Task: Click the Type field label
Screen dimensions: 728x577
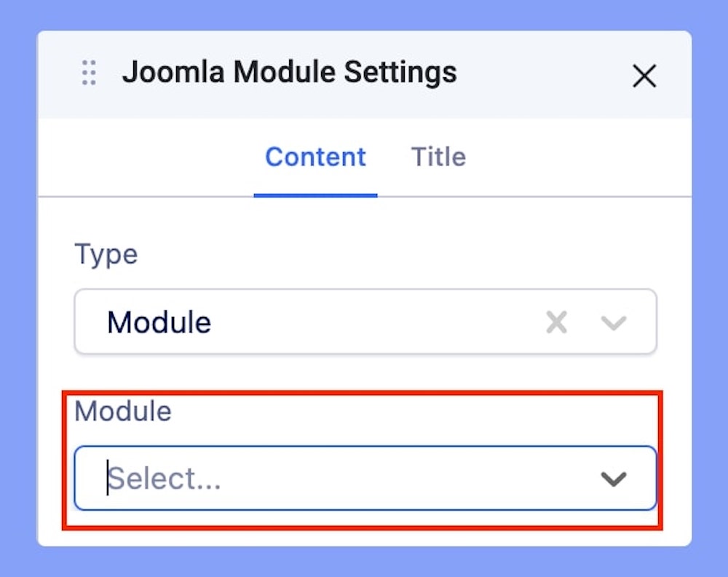Action: click(x=106, y=255)
